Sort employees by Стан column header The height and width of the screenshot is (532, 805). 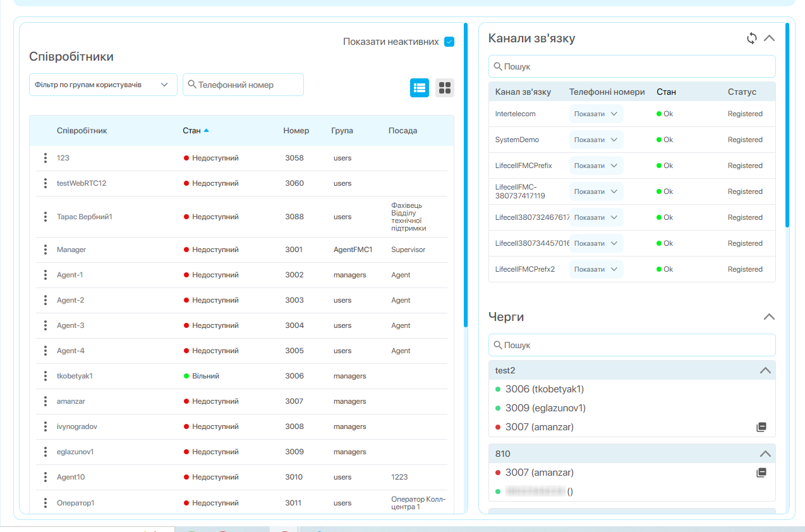192,131
